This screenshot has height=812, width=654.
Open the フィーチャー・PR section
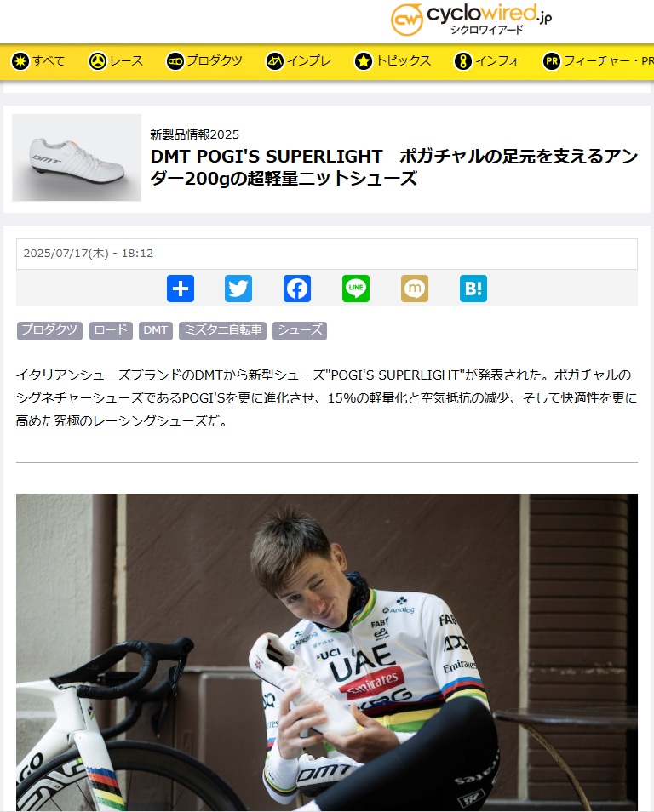click(598, 61)
